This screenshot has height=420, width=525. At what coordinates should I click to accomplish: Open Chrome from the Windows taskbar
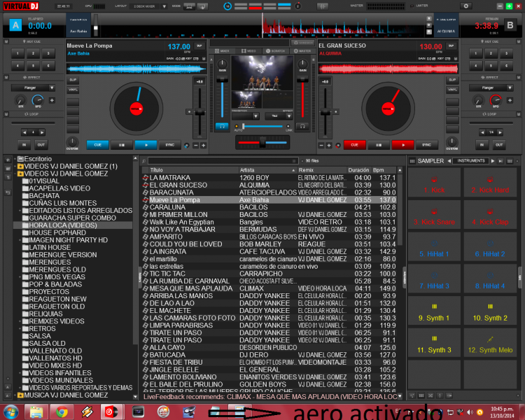[62, 412]
